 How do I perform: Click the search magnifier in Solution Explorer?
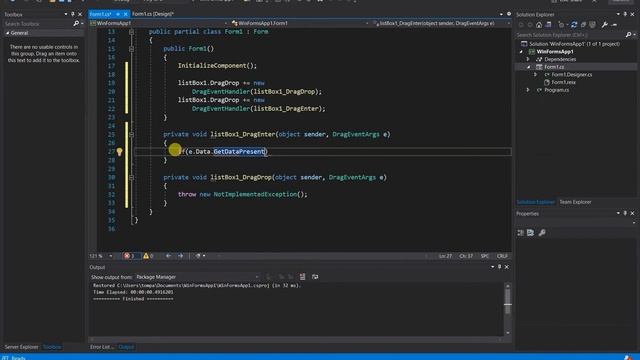(629, 35)
